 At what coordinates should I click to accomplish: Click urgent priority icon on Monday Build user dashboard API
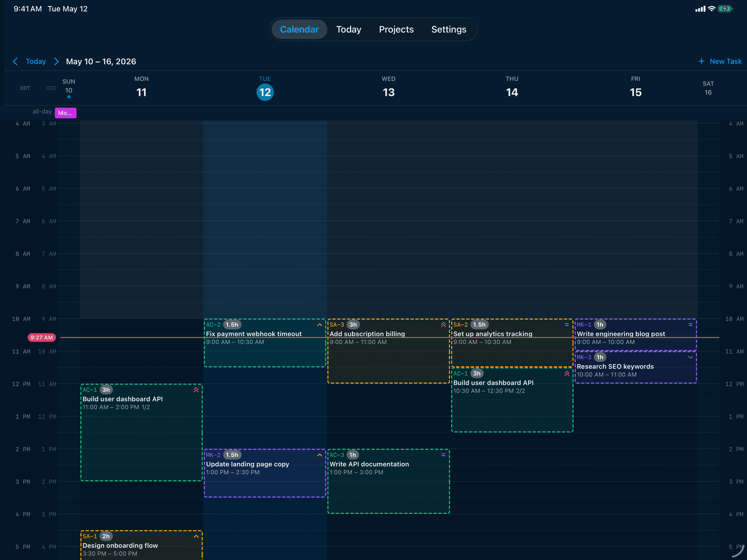pos(196,390)
